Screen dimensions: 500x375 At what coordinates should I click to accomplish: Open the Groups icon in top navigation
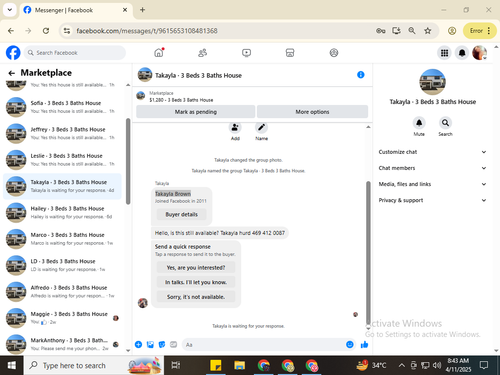(x=334, y=53)
